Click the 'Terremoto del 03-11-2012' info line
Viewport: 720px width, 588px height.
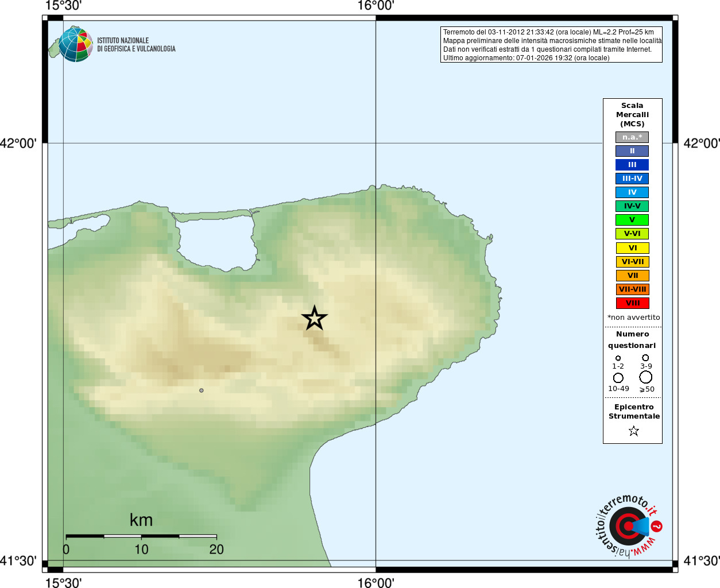point(548,32)
